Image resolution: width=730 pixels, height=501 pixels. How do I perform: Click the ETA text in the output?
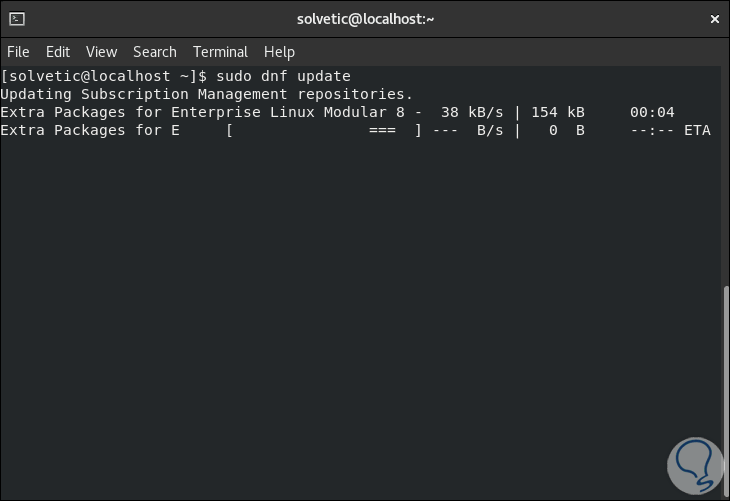697,130
